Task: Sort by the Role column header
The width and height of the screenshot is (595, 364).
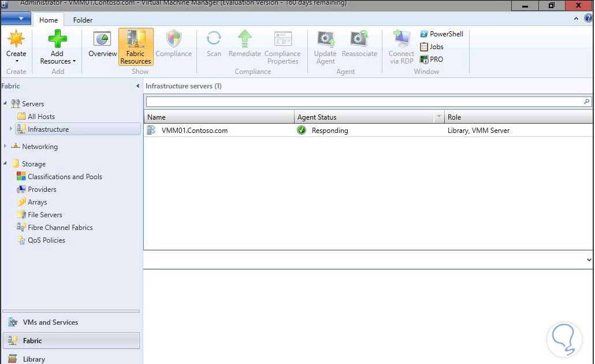Action: pyautogui.click(x=518, y=117)
